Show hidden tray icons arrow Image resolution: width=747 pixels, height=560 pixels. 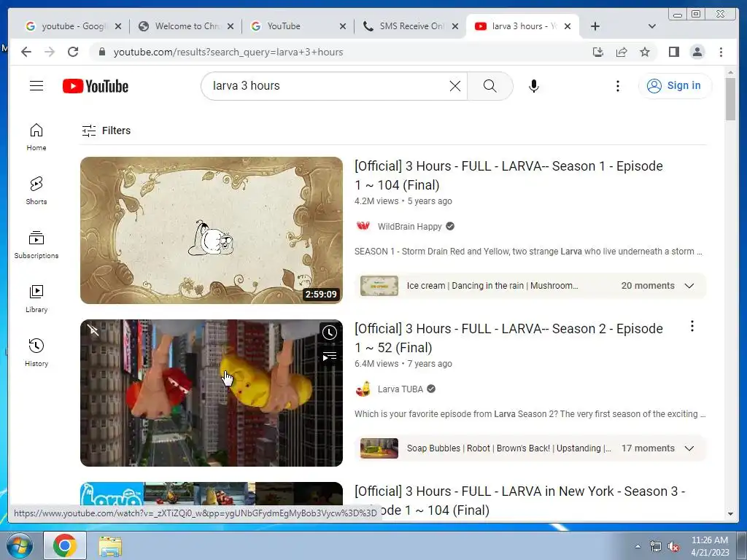pos(638,547)
